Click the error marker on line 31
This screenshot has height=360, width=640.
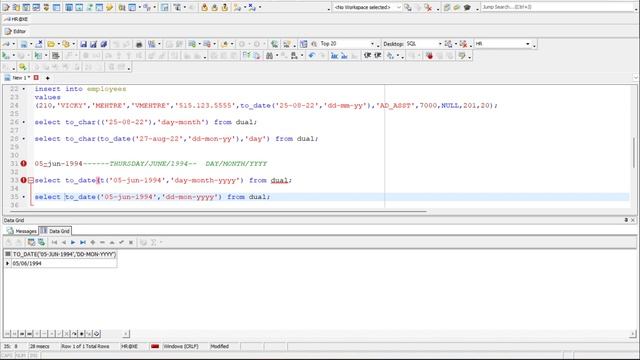[24, 164]
